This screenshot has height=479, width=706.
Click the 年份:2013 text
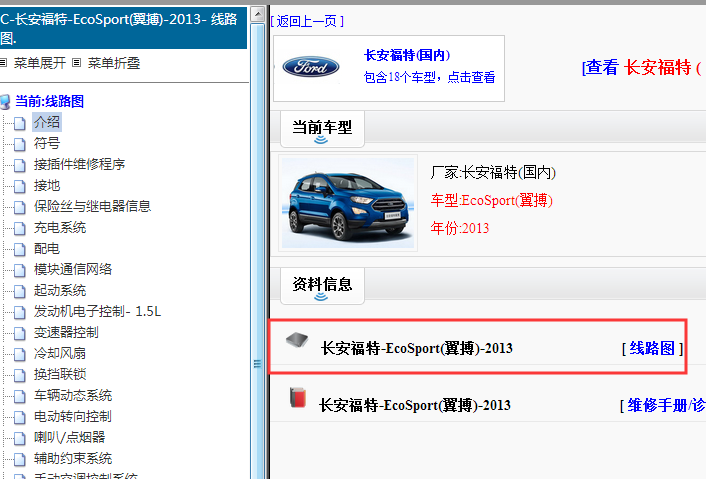point(460,228)
